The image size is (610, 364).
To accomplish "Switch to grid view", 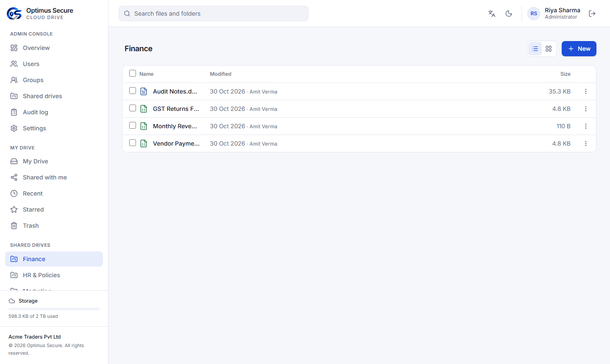I will click(549, 49).
